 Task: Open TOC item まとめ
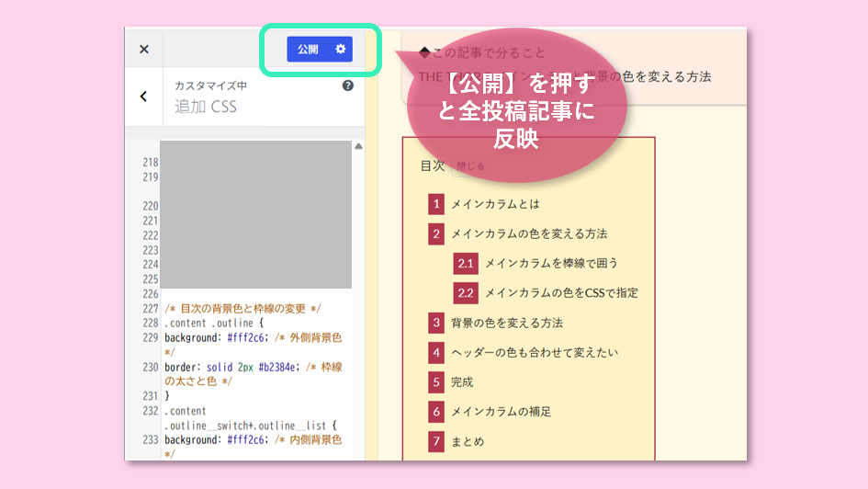[468, 441]
